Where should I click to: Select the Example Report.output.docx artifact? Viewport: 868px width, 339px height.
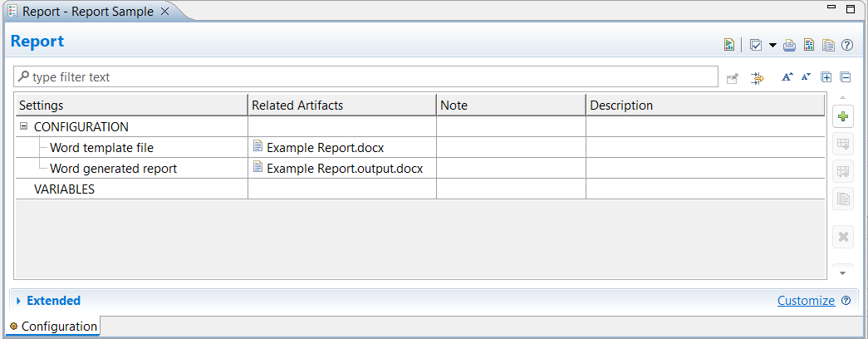click(345, 169)
